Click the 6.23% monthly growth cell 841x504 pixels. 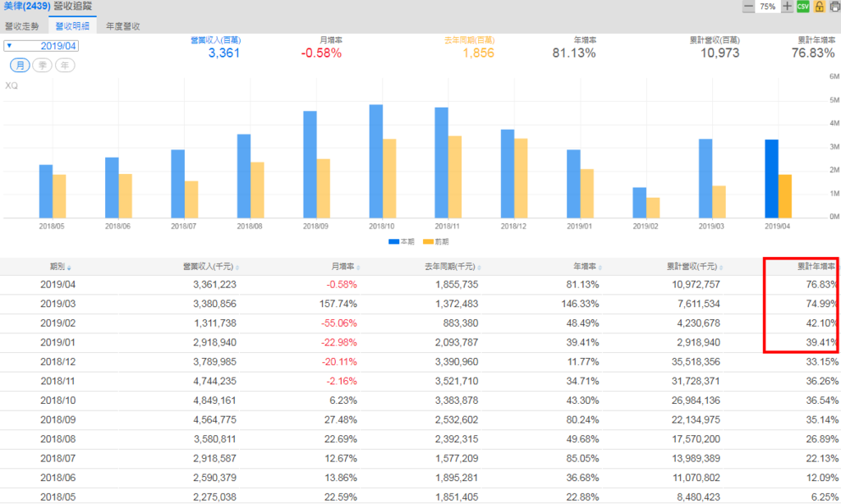[x=343, y=401]
